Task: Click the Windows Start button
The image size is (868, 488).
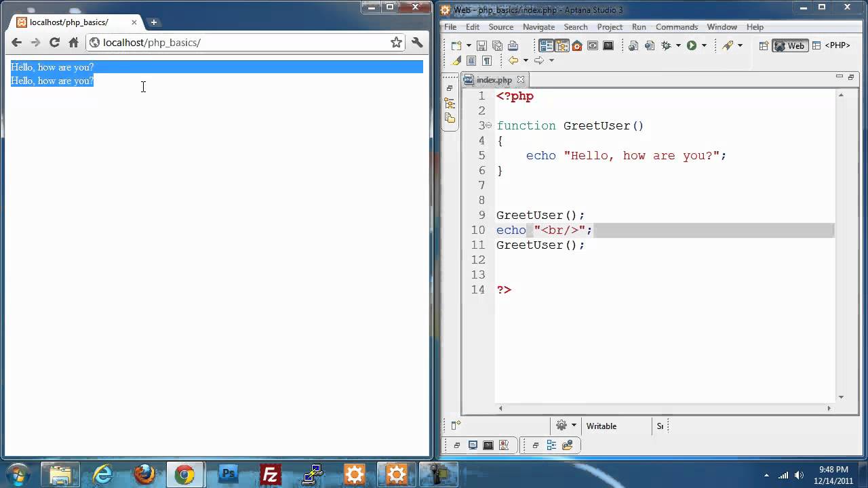Action: [x=18, y=474]
